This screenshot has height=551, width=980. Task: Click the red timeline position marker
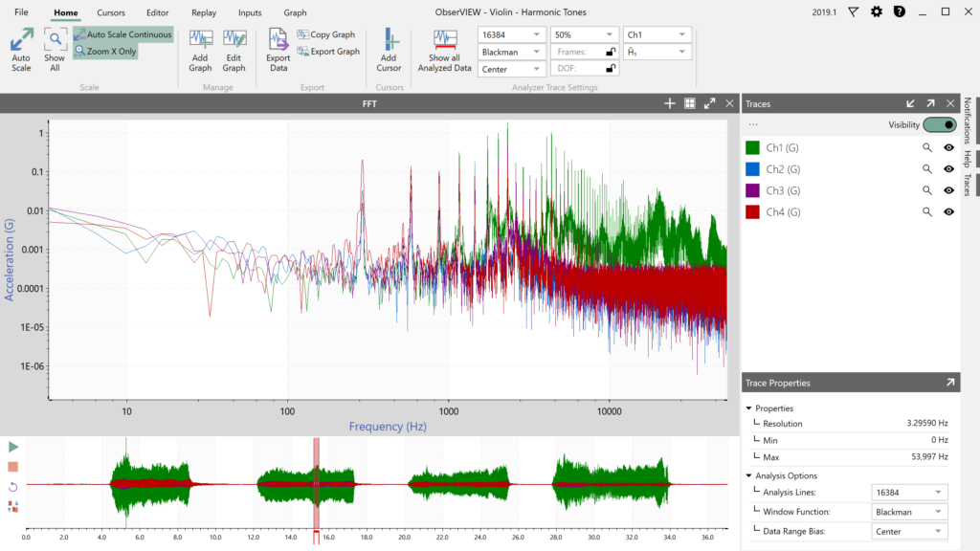[316, 536]
